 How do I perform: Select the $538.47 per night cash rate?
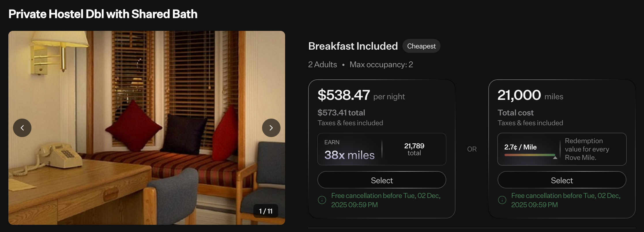pyautogui.click(x=382, y=180)
